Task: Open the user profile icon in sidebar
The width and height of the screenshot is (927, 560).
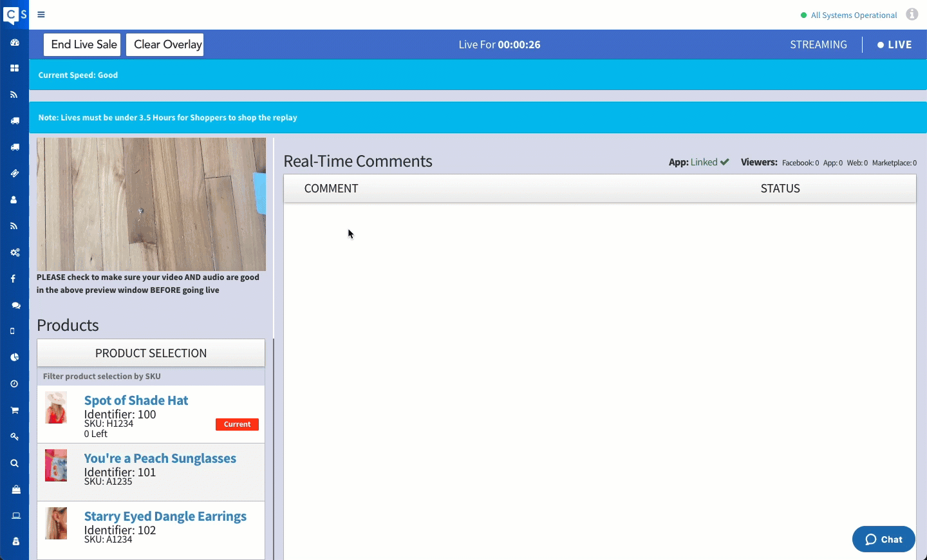Action: (x=14, y=200)
